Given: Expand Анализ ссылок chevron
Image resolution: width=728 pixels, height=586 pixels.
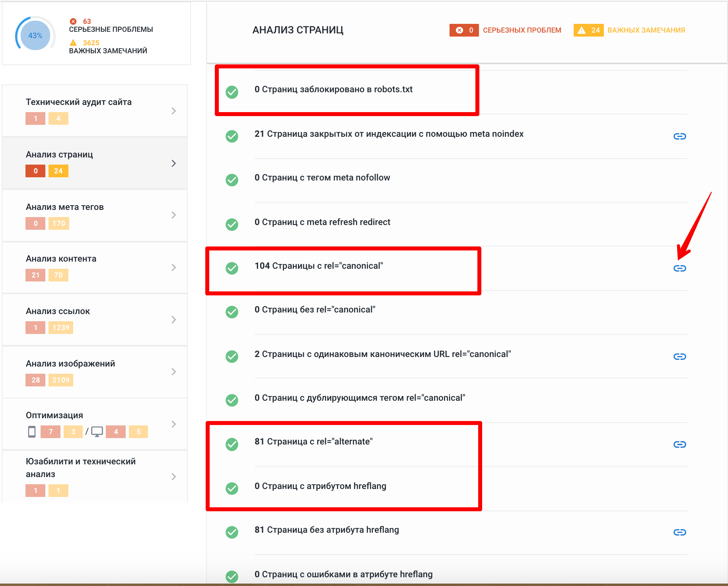Looking at the screenshot, I should click(173, 320).
